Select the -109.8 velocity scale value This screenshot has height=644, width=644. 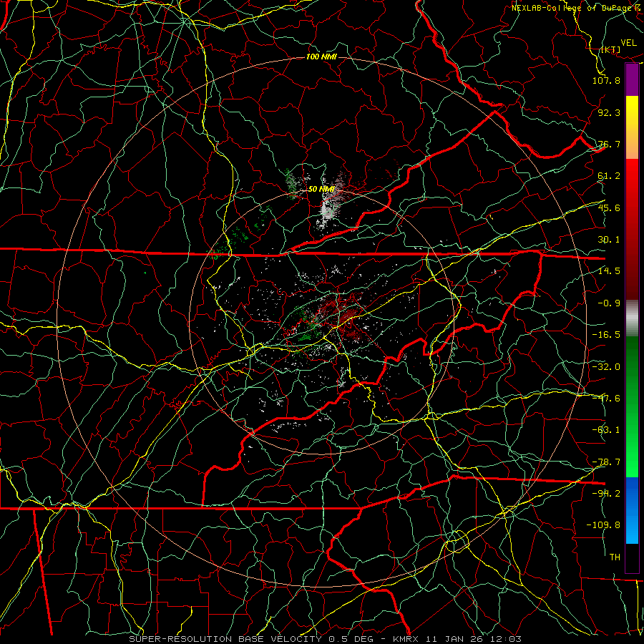click(x=603, y=525)
